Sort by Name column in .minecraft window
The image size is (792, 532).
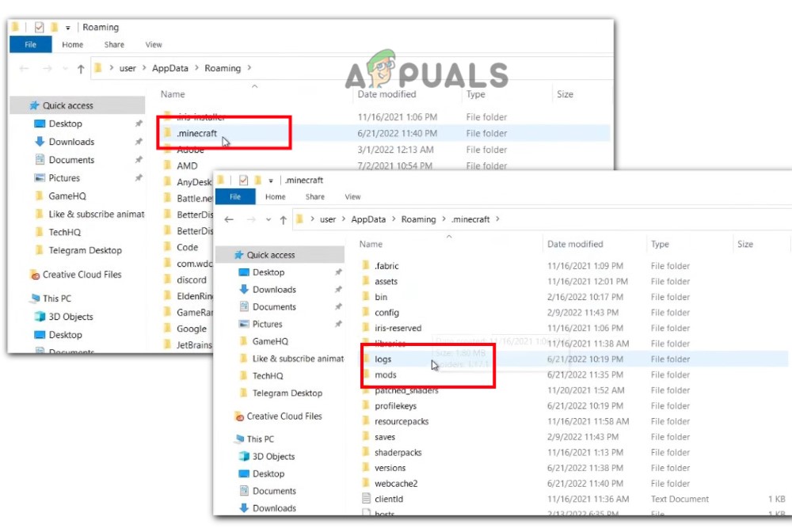[371, 245]
